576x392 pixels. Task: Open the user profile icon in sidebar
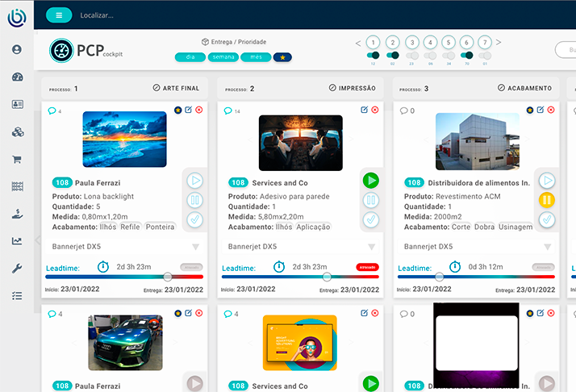[17, 49]
